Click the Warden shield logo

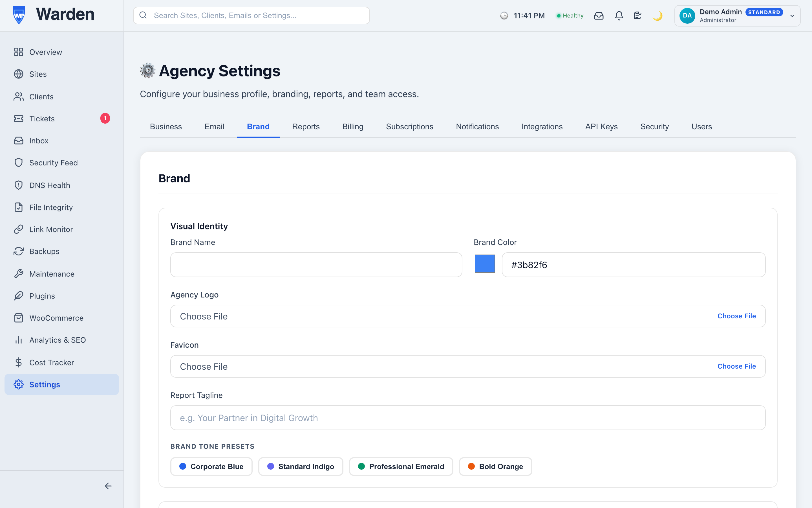19,15
